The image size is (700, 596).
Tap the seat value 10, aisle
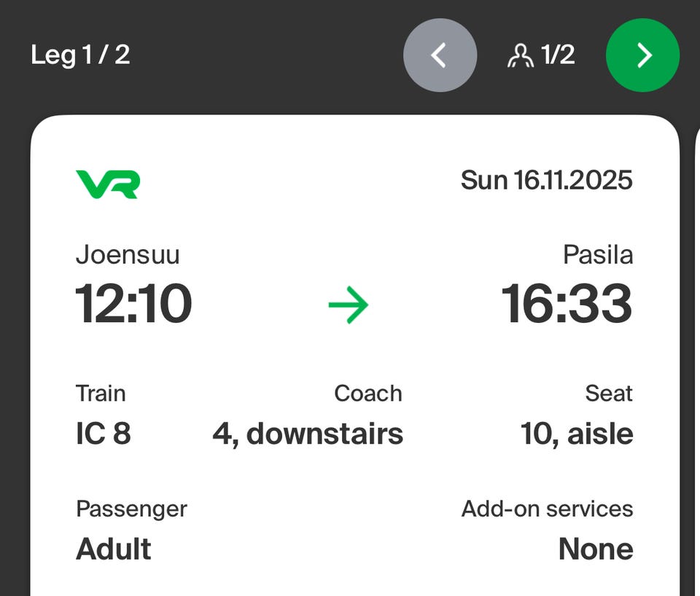(x=576, y=434)
